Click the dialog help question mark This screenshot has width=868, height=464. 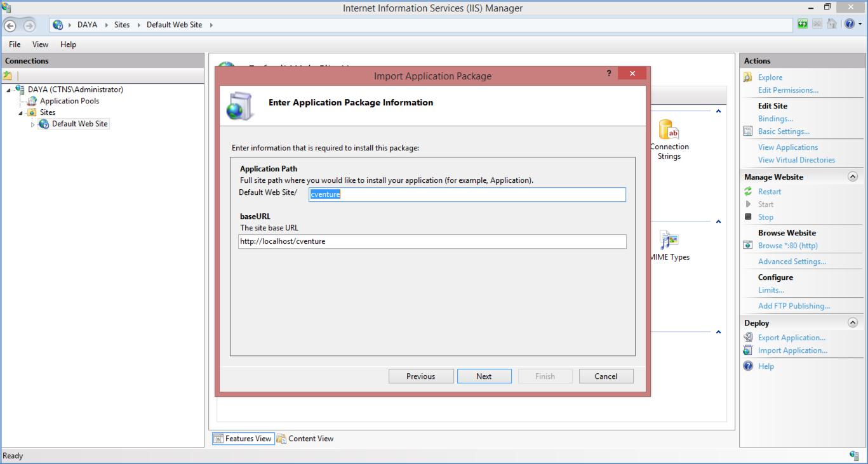610,74
